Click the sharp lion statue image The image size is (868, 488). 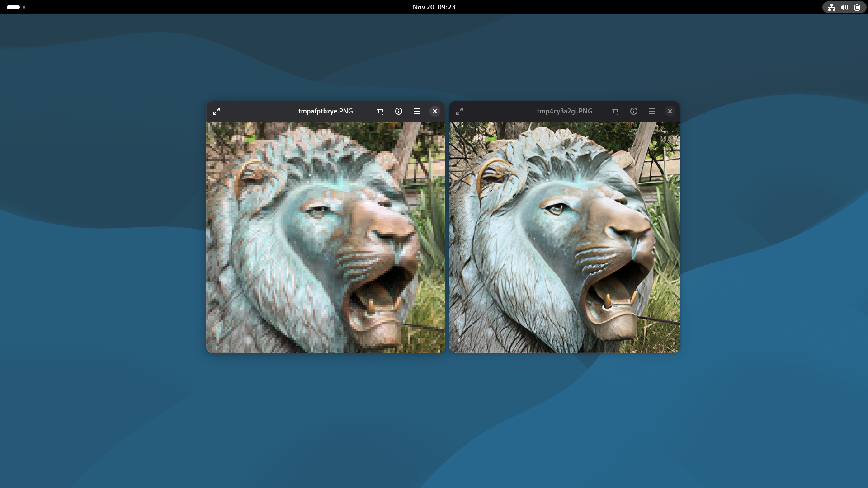(565, 237)
